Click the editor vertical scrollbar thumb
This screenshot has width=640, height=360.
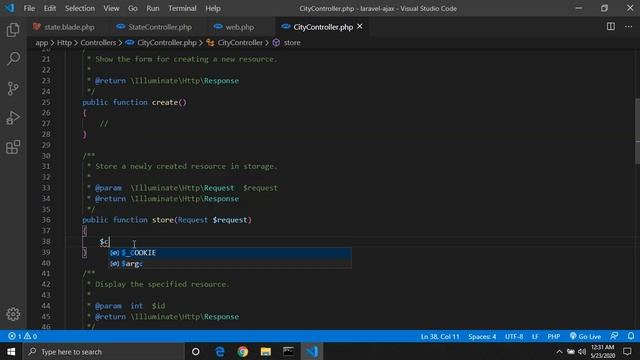tap(637, 131)
